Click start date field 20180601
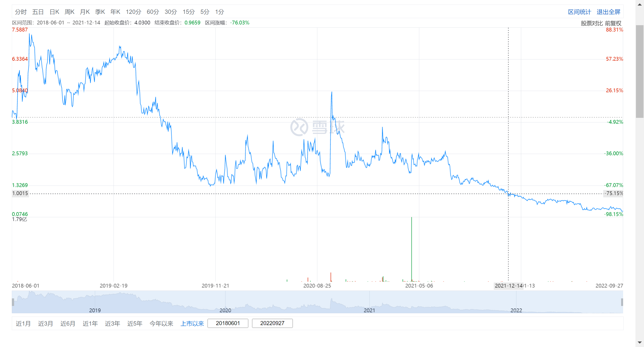The height and width of the screenshot is (347, 644). pos(228,323)
